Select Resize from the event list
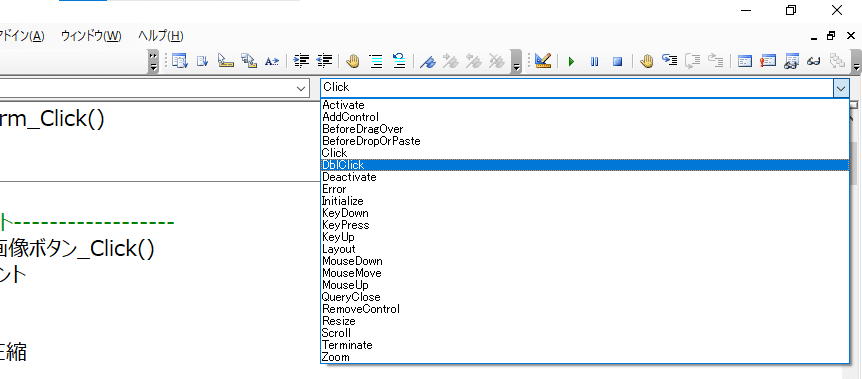 (585, 321)
